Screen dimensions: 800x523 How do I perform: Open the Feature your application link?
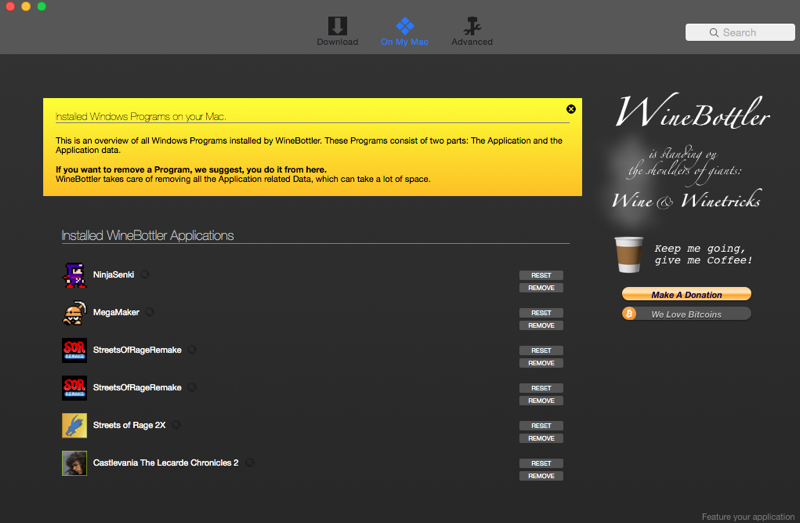[748, 516]
